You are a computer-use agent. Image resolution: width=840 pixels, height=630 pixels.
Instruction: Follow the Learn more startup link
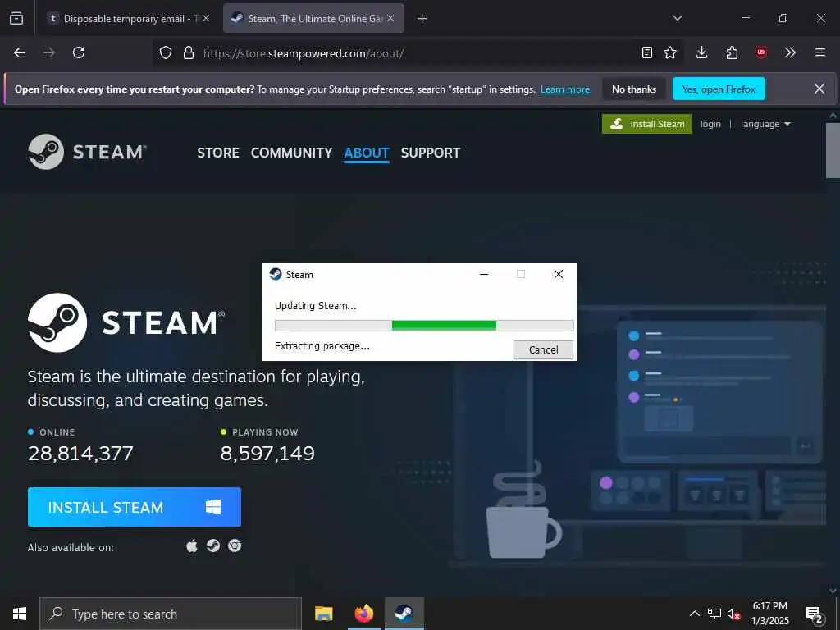pos(565,89)
